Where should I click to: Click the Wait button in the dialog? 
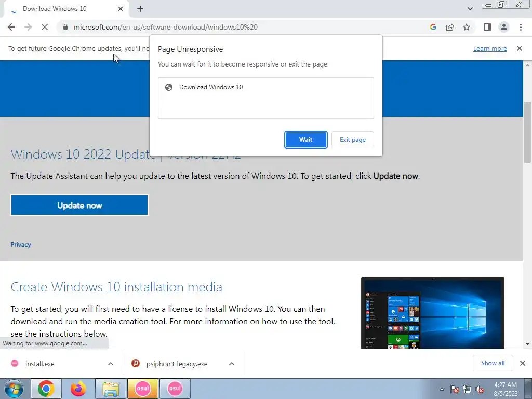305,140
